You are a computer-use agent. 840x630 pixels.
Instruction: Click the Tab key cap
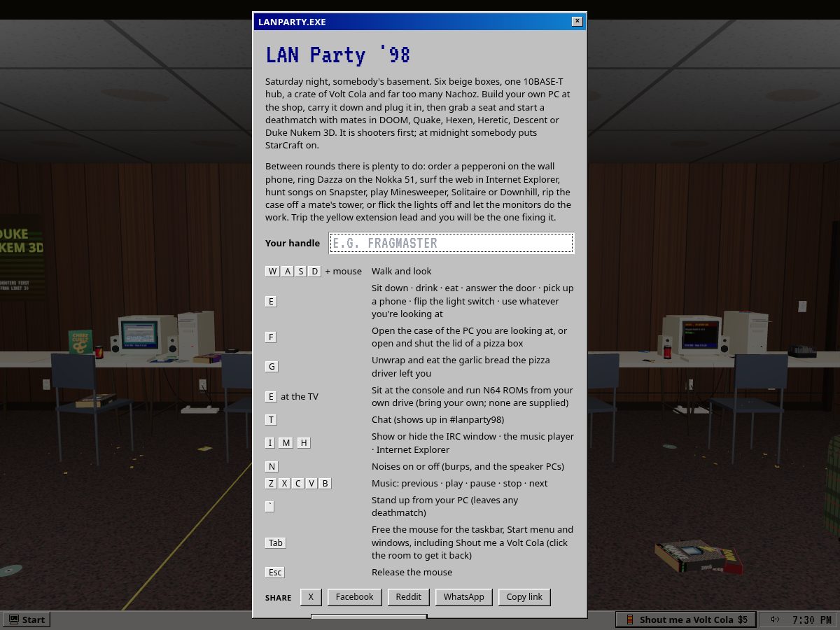tap(276, 542)
